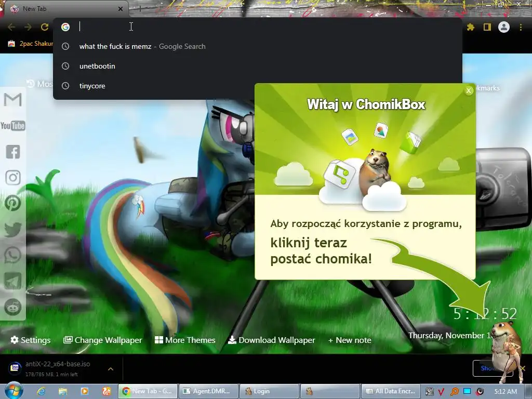
Task: Open Facebook shortcut in sidebar
Action: tap(13, 152)
